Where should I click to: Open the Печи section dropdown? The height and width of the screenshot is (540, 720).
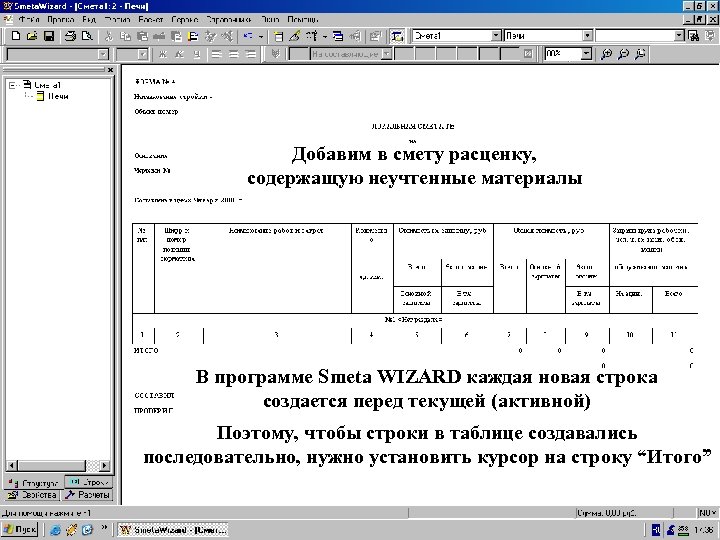point(587,36)
